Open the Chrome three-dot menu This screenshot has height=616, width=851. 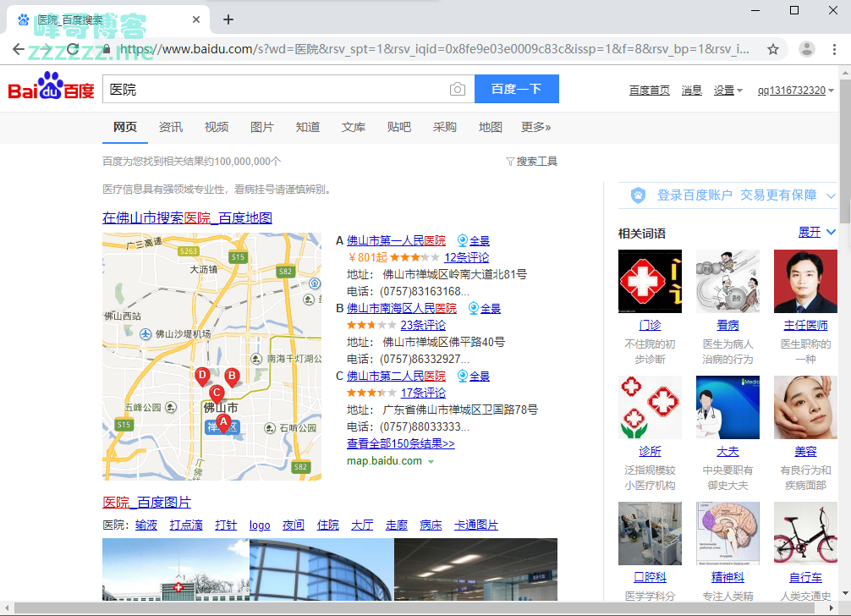pyautogui.click(x=834, y=49)
